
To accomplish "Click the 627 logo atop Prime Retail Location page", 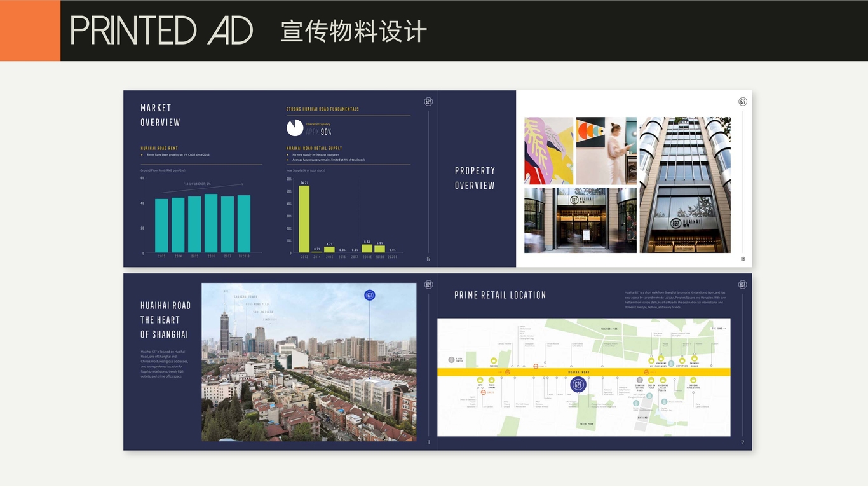I will click(743, 285).
